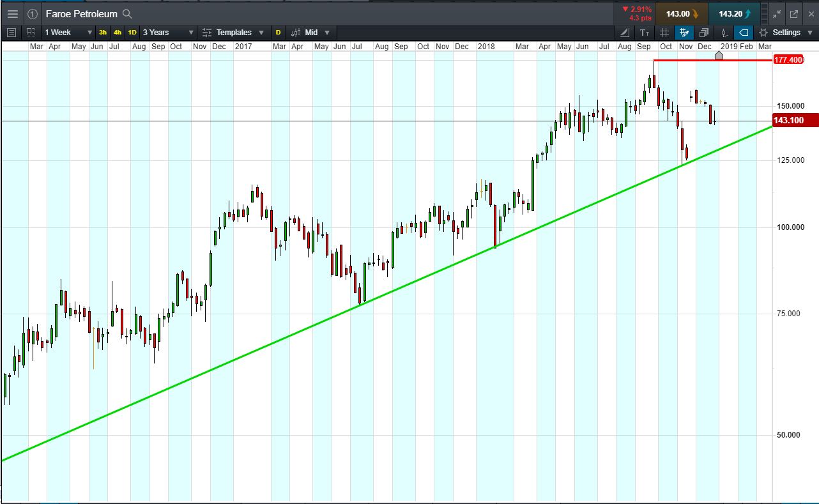Viewport: 819px width, 504px height.
Task: Shrink chart with the collapse arrows icon
Action: coord(777,13)
